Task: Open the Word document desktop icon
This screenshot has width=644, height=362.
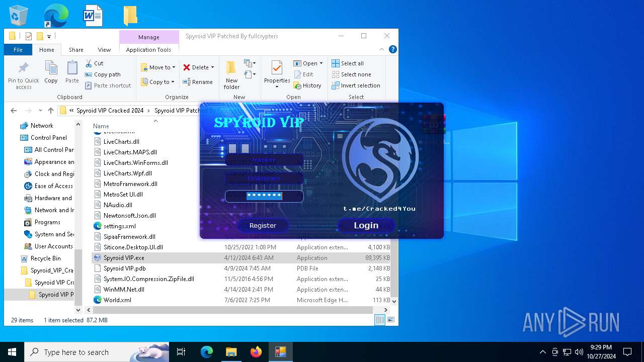Action: (x=93, y=15)
